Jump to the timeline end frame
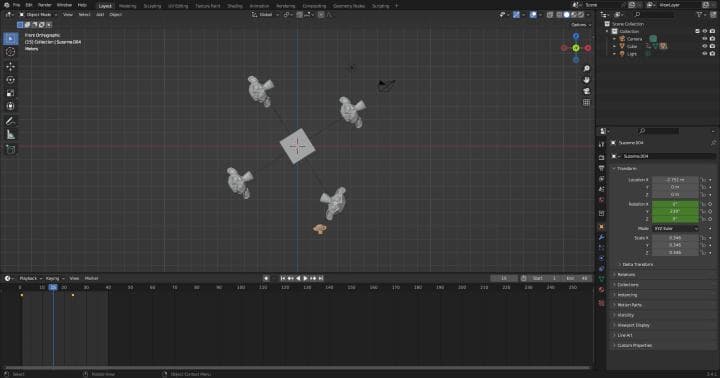Viewport: 720px width, 378px height. coord(321,278)
